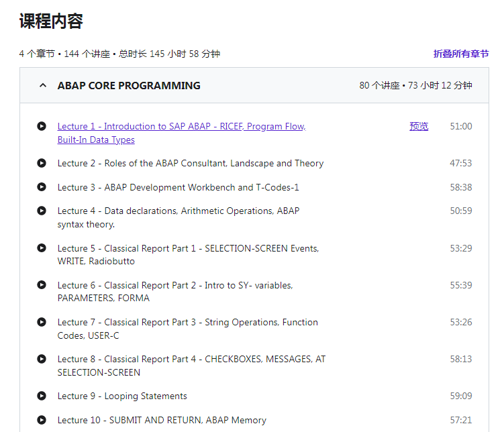The width and height of the screenshot is (504, 432).
Task: Select Lecture 8 Classical Report Part 4
Action: (x=191, y=366)
